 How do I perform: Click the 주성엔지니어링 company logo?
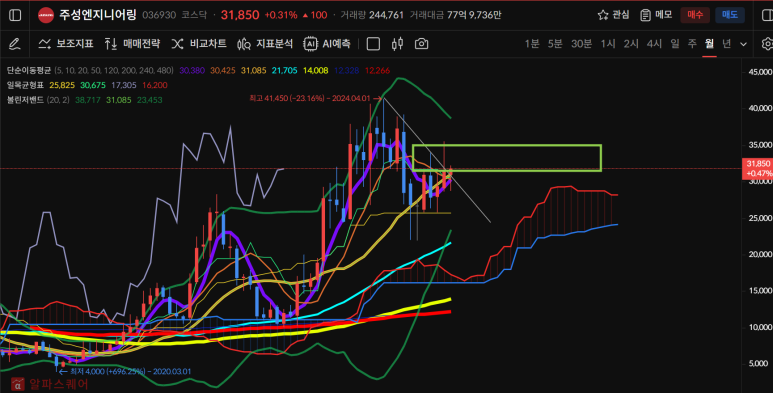point(46,15)
